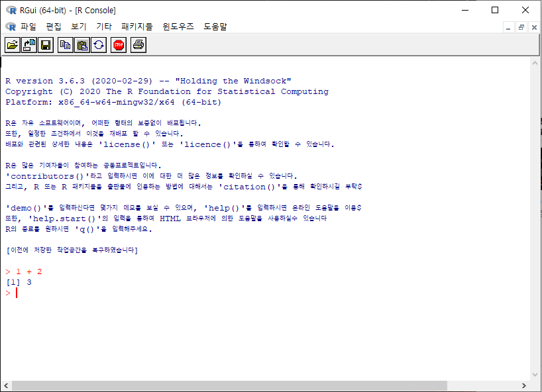Open the 보기 menu

[78, 26]
